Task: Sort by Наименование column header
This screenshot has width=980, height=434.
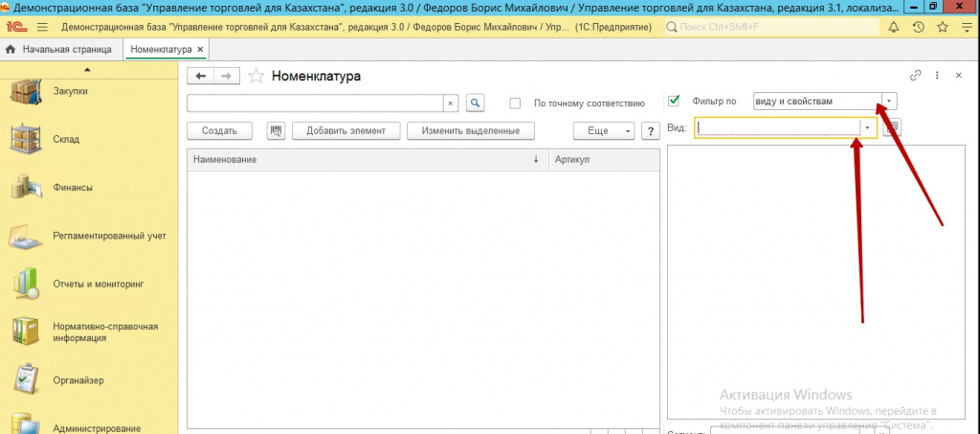Action: pyautogui.click(x=367, y=159)
